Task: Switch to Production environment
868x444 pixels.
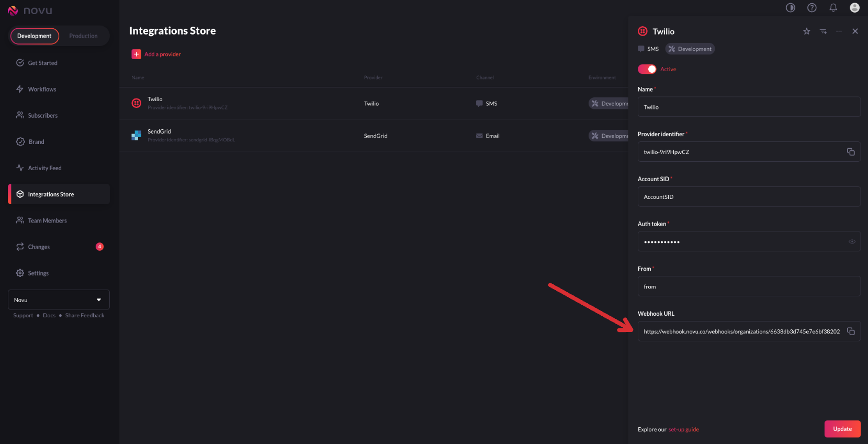Action: point(83,36)
